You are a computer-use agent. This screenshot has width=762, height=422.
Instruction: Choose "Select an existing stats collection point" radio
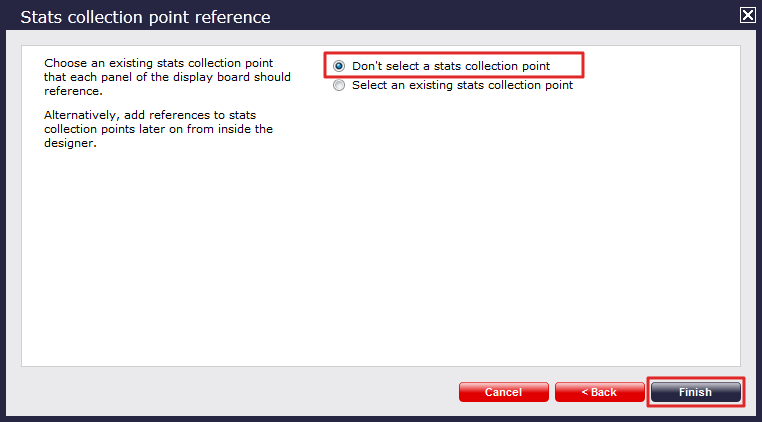pyautogui.click(x=339, y=86)
